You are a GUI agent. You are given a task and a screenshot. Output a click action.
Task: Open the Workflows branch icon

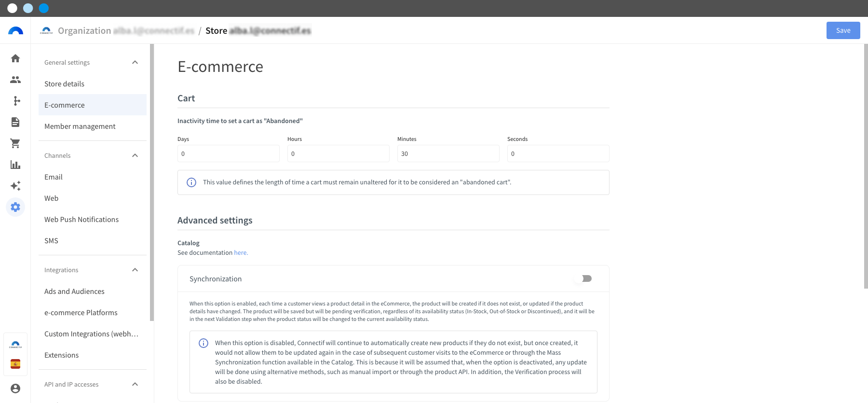pyautogui.click(x=15, y=101)
